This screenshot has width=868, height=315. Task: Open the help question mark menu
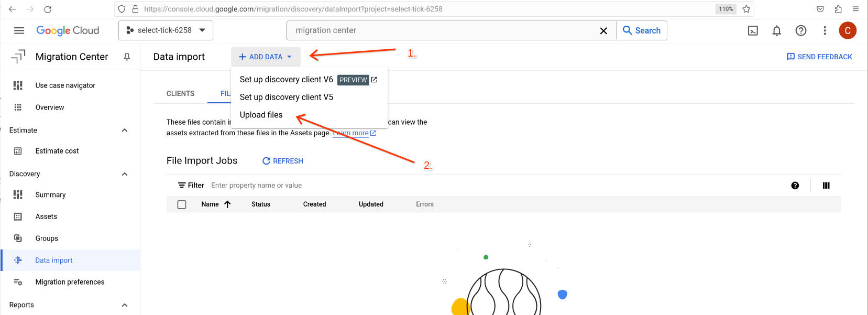[801, 30]
